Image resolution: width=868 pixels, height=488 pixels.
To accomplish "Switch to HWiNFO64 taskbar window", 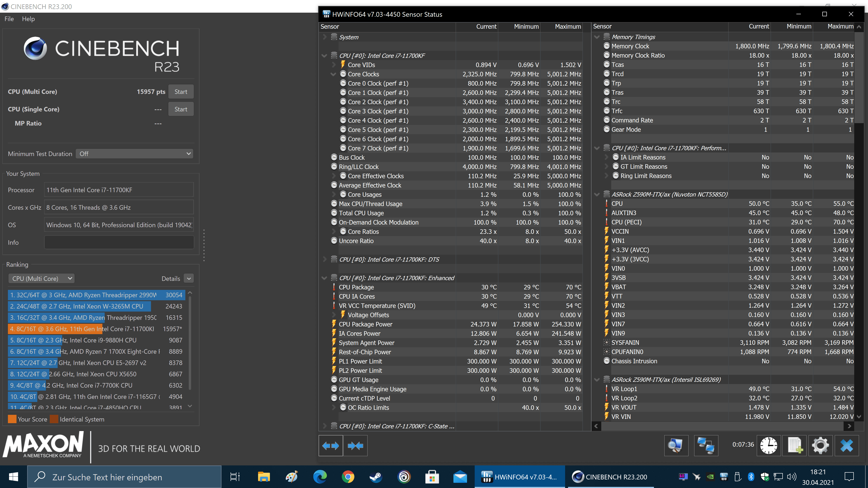I will [520, 477].
